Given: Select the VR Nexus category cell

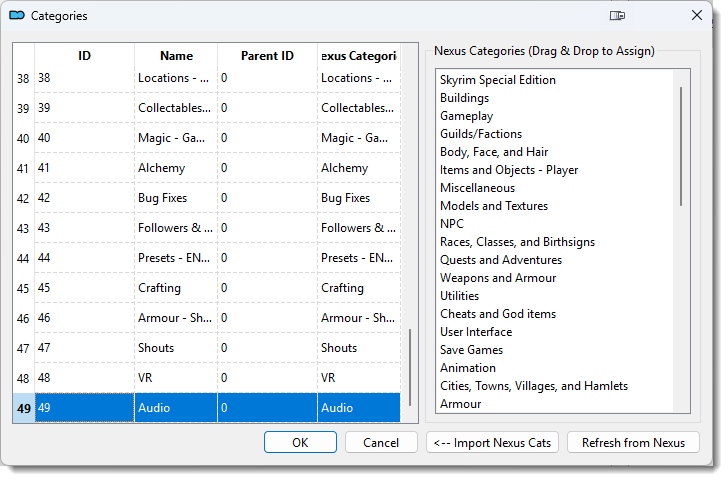Looking at the screenshot, I should tap(358, 378).
